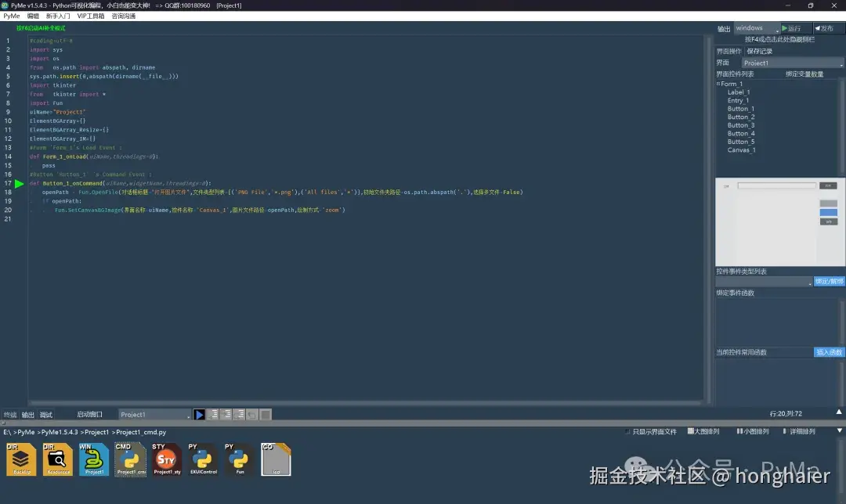Select Button_5 in the widget tree
This screenshot has height=504, width=846.
click(741, 142)
